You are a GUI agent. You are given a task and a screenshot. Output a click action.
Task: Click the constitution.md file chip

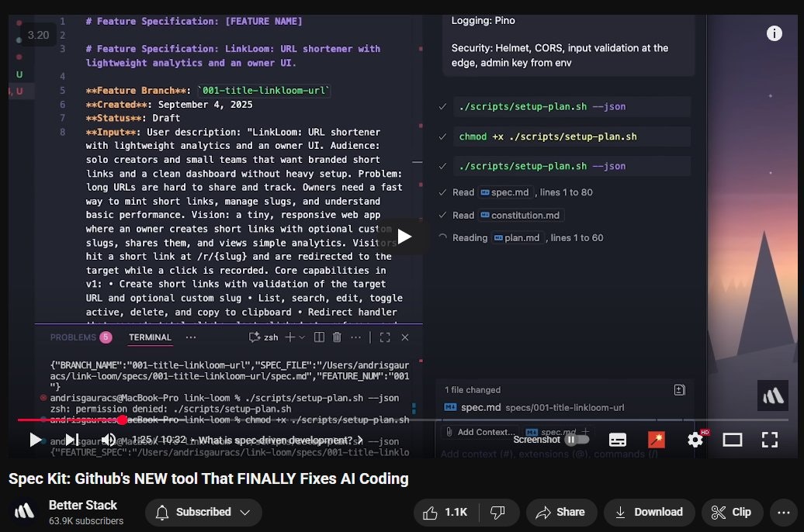pyautogui.click(x=521, y=216)
